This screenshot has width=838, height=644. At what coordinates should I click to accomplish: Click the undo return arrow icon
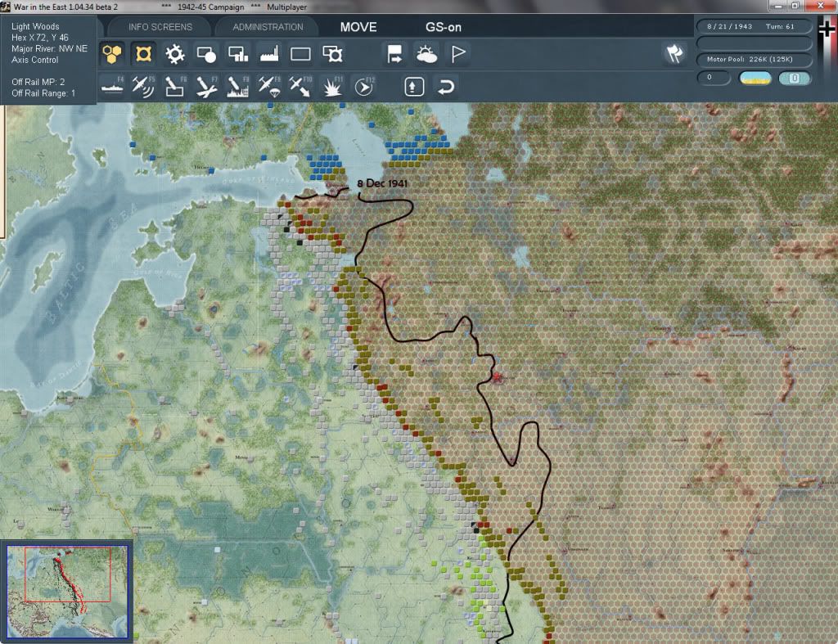446,87
